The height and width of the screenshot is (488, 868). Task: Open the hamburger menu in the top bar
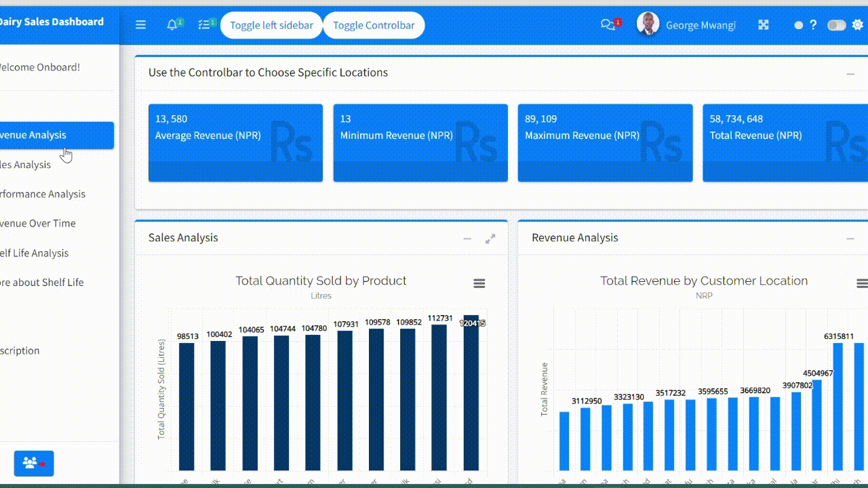140,24
